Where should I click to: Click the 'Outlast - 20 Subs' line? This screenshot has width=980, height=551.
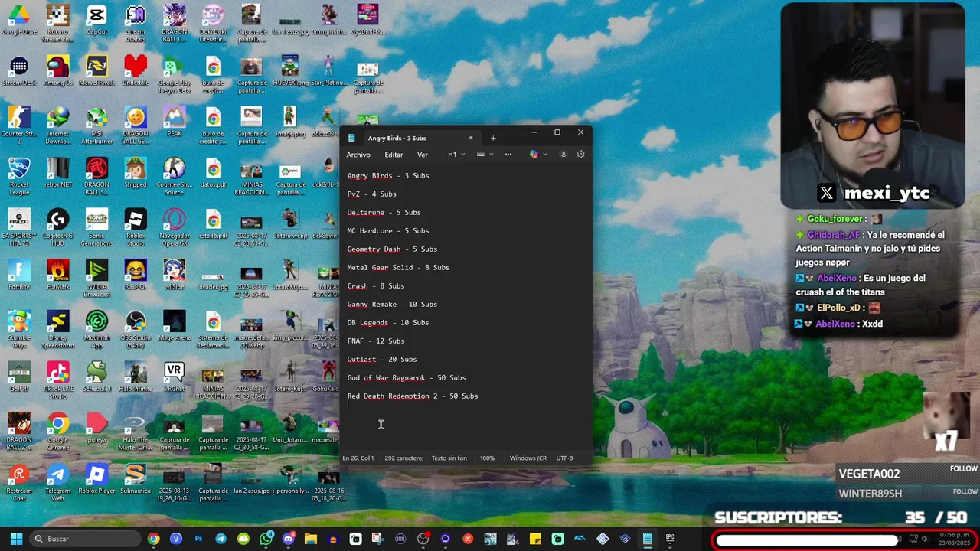(x=382, y=360)
